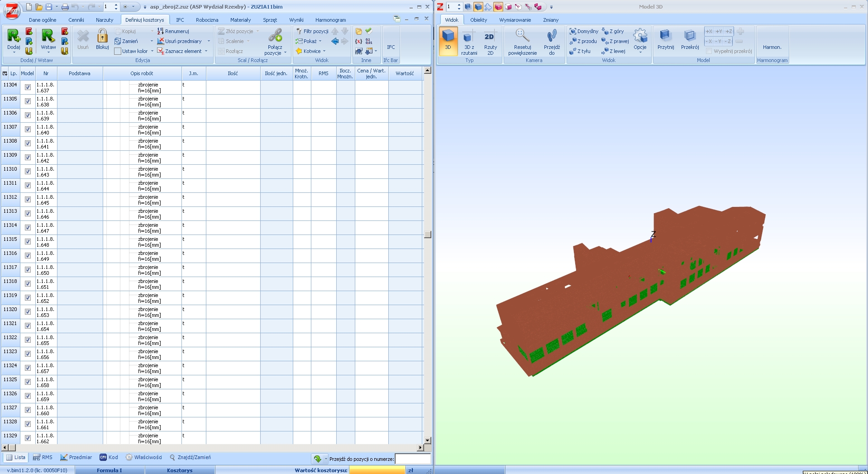Expand the Kotwice dropdown
Image resolution: width=868 pixels, height=474 pixels.
[324, 51]
